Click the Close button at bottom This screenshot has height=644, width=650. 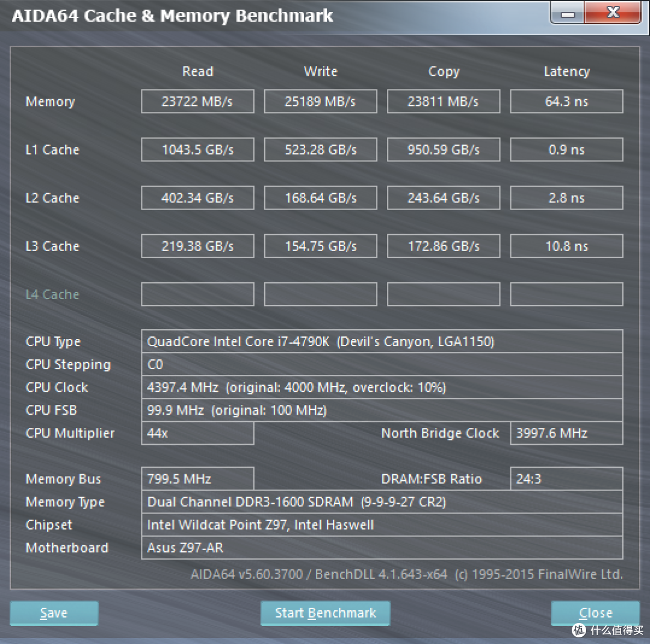(595, 613)
